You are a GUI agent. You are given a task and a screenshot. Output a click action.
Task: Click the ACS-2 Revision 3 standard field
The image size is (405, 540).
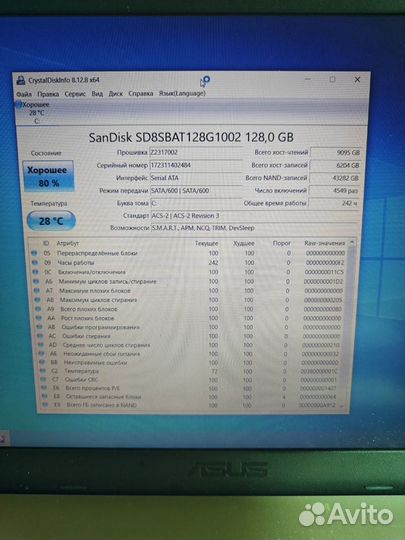[x=255, y=216]
